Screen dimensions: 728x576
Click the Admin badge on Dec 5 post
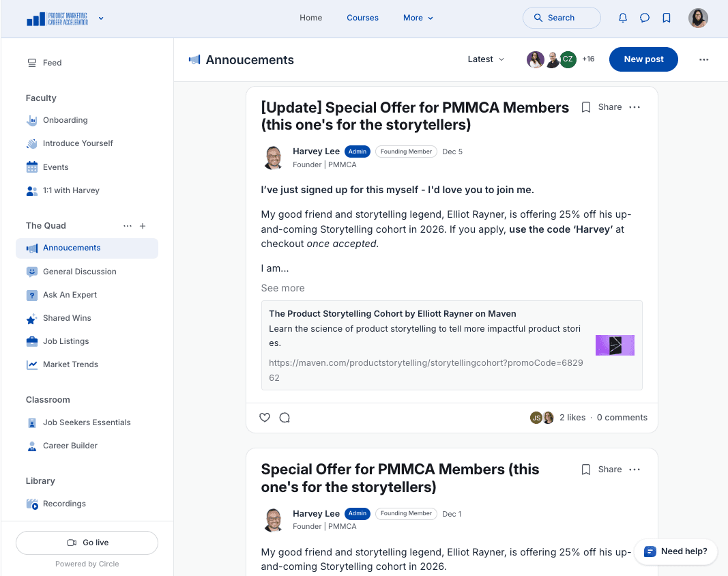357,152
